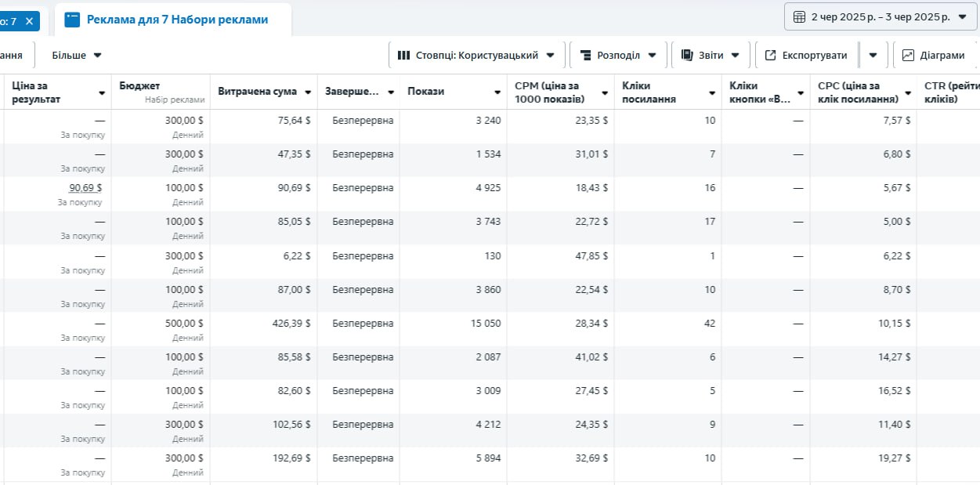Select the spent amount cell 426,39 $
Image resolution: width=980 pixels, height=485 pixels.
pyautogui.click(x=291, y=323)
